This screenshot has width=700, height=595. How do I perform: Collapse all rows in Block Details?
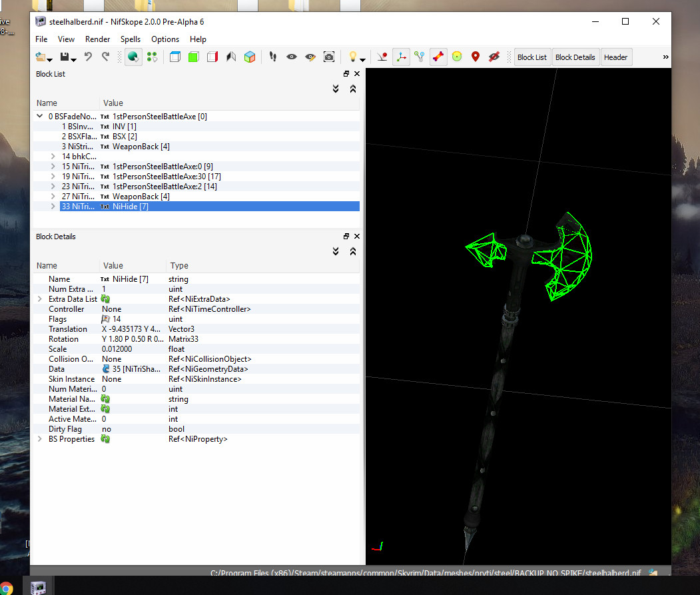(x=353, y=251)
